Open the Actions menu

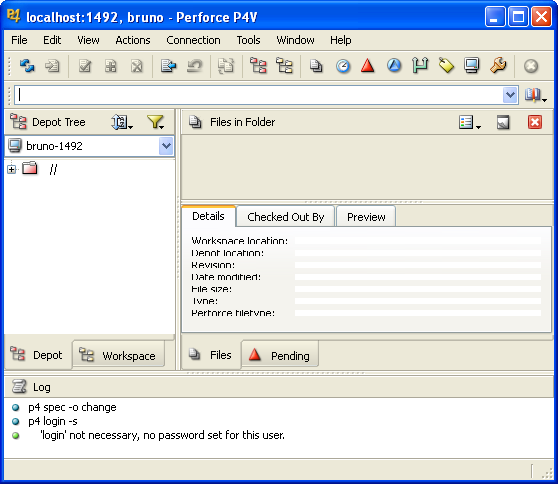pos(133,40)
